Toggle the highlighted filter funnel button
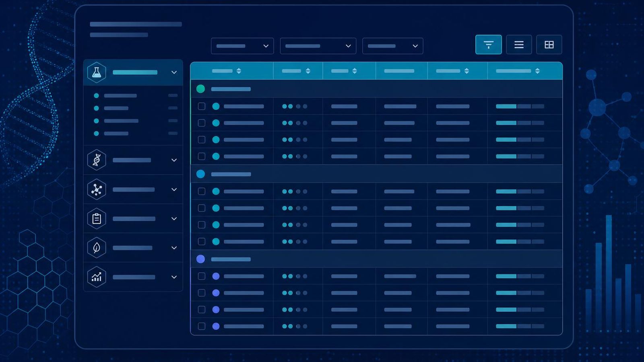The width and height of the screenshot is (644, 362). click(489, 45)
